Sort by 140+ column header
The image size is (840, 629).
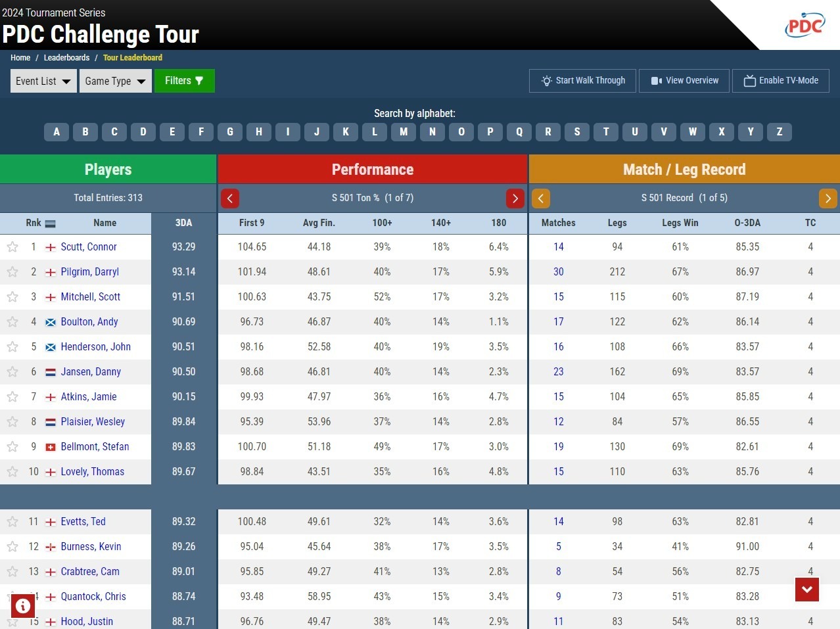tap(441, 223)
